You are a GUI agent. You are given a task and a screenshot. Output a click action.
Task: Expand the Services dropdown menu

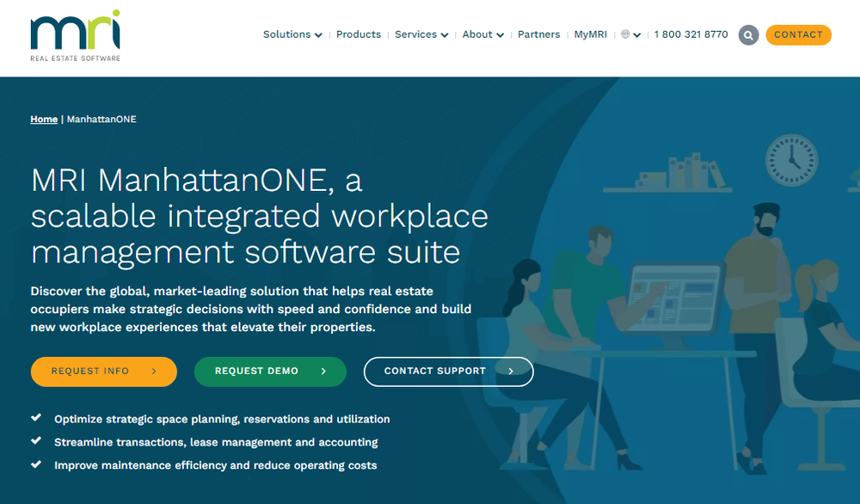421,34
